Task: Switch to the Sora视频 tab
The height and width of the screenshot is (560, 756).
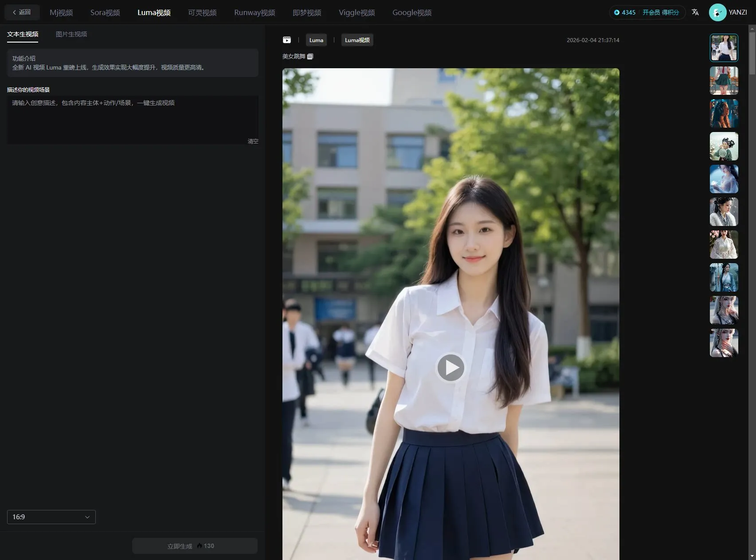Action: pyautogui.click(x=105, y=12)
